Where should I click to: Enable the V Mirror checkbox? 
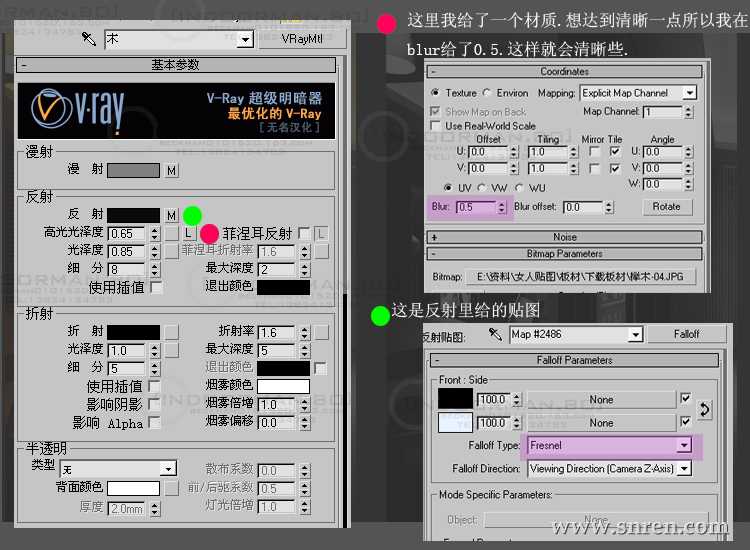point(595,168)
